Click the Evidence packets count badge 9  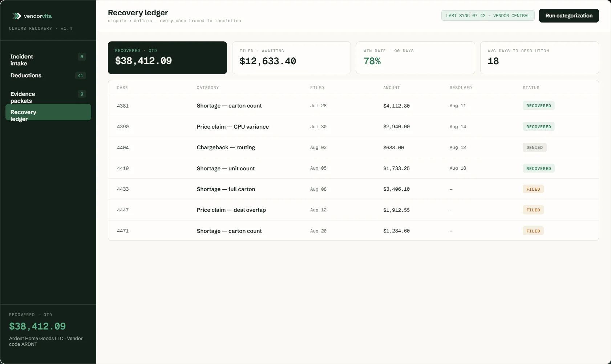[x=82, y=94]
